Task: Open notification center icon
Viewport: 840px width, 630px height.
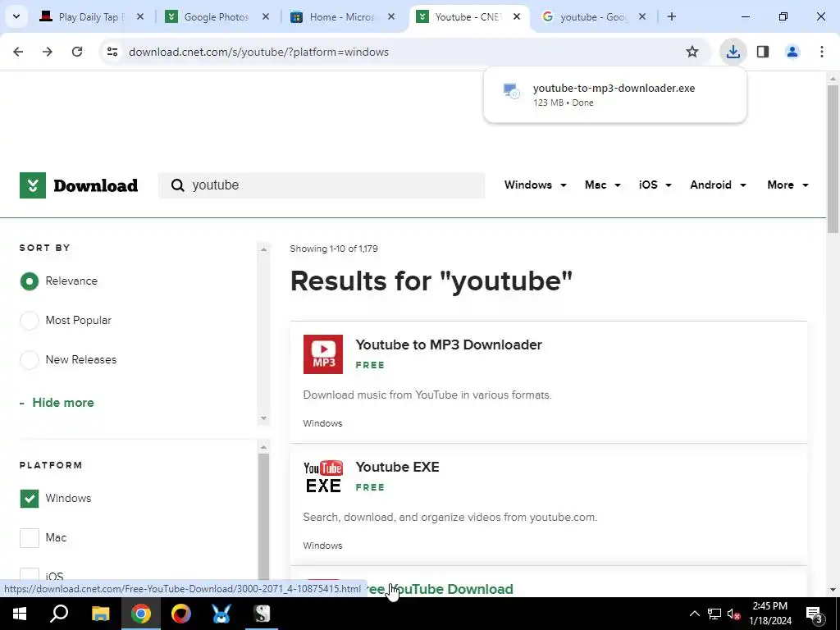Action: coord(814,614)
